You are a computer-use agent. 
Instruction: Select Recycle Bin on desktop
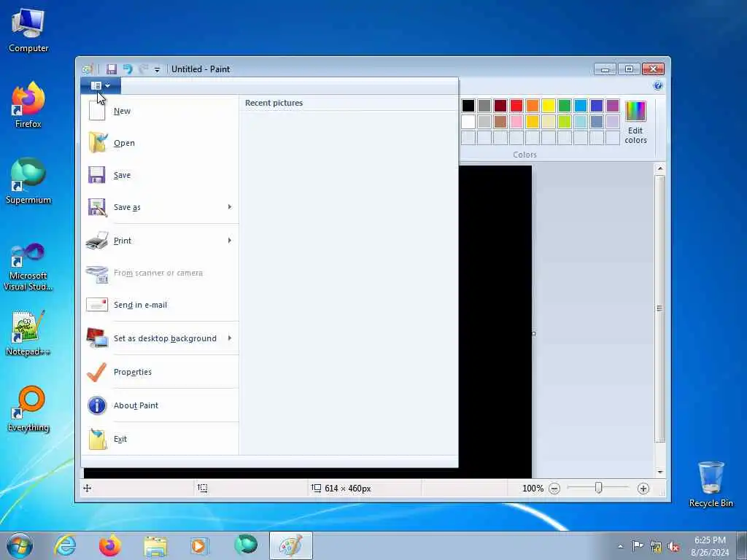click(x=711, y=484)
